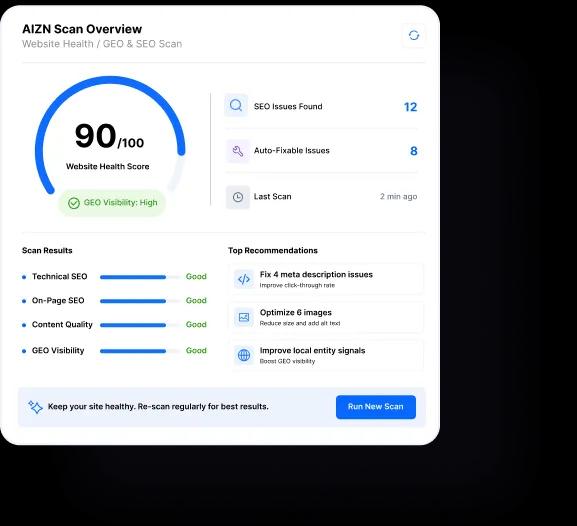Open the Fix 4 meta description issues recommendation
577x526 pixels.
click(326, 279)
